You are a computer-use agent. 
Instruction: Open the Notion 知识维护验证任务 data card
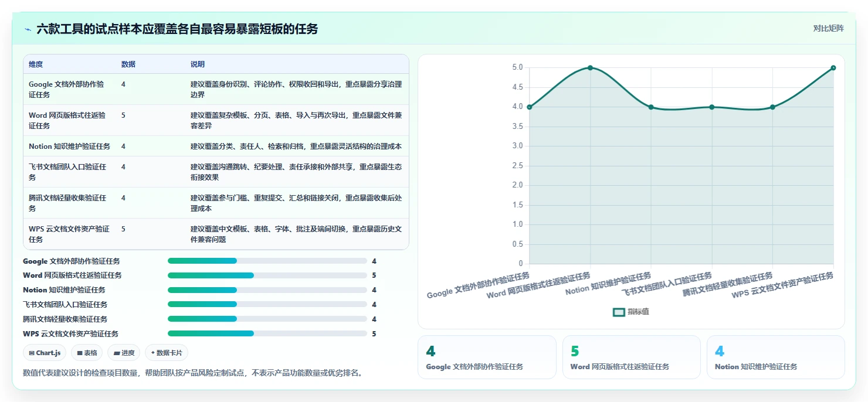(775, 357)
